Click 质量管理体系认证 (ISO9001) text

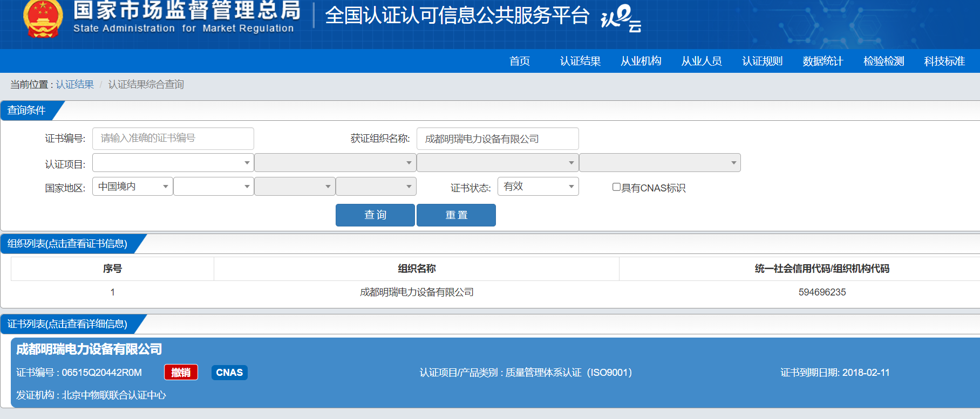pyautogui.click(x=569, y=373)
